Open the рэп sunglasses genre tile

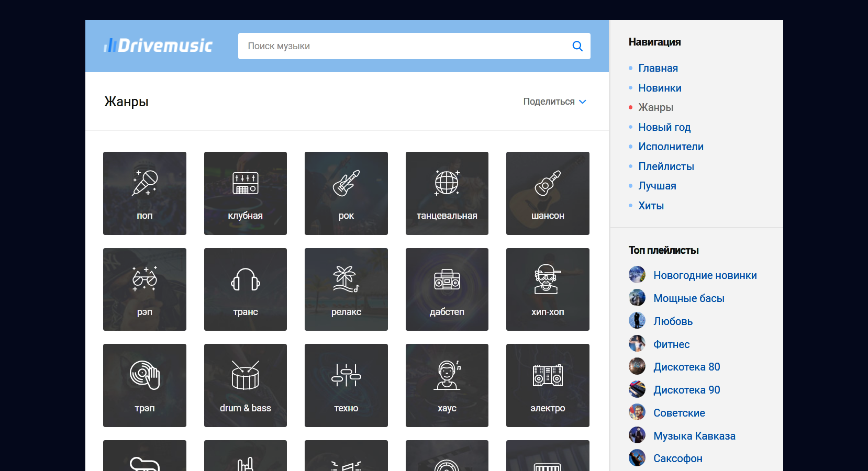(144, 289)
